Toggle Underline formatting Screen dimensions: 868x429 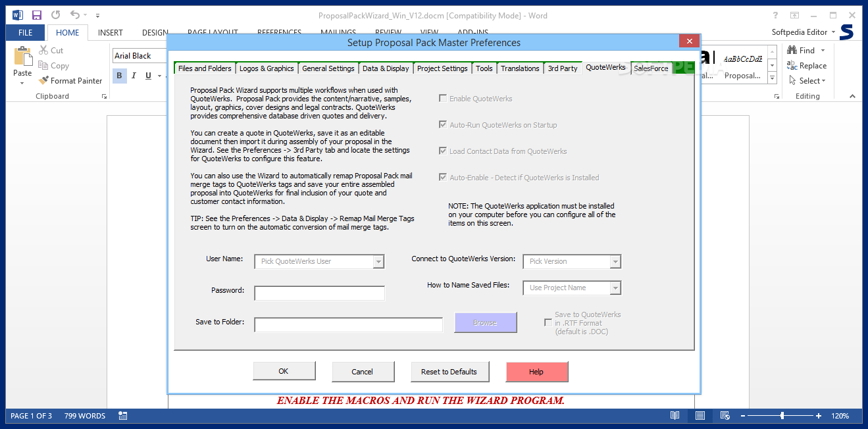148,76
